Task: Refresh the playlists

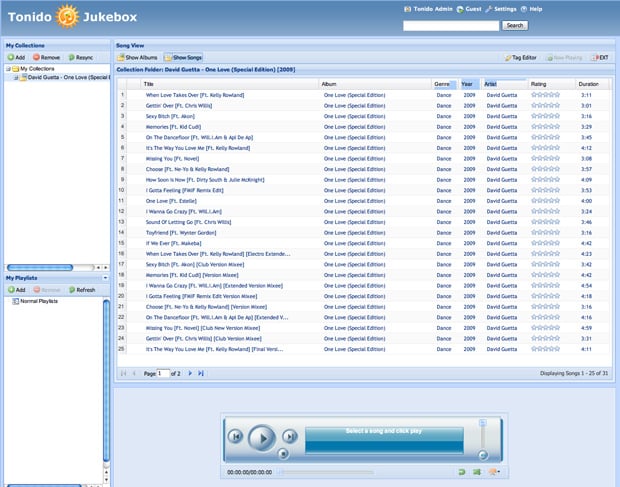Action: pos(82,290)
